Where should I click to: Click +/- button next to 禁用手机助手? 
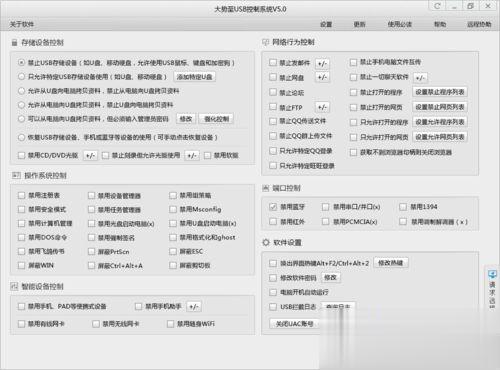pos(194,307)
